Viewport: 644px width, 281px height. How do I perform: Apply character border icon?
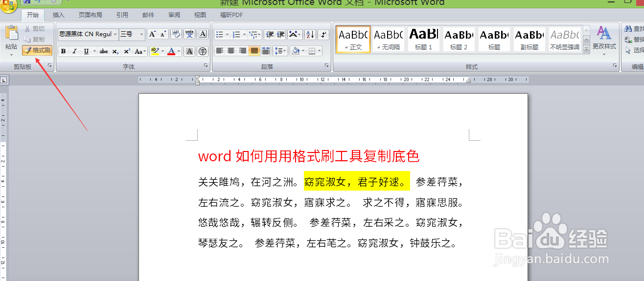pos(203,34)
